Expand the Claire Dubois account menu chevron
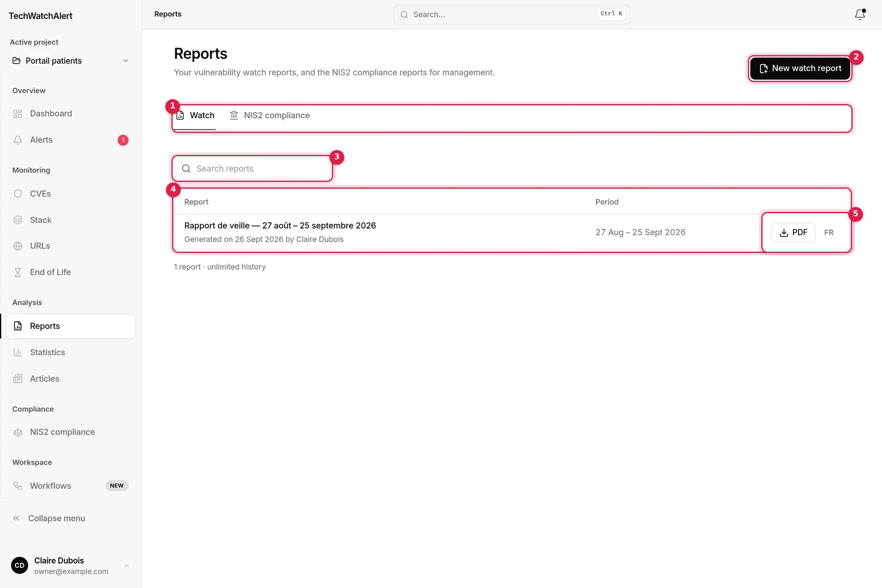 126,565
